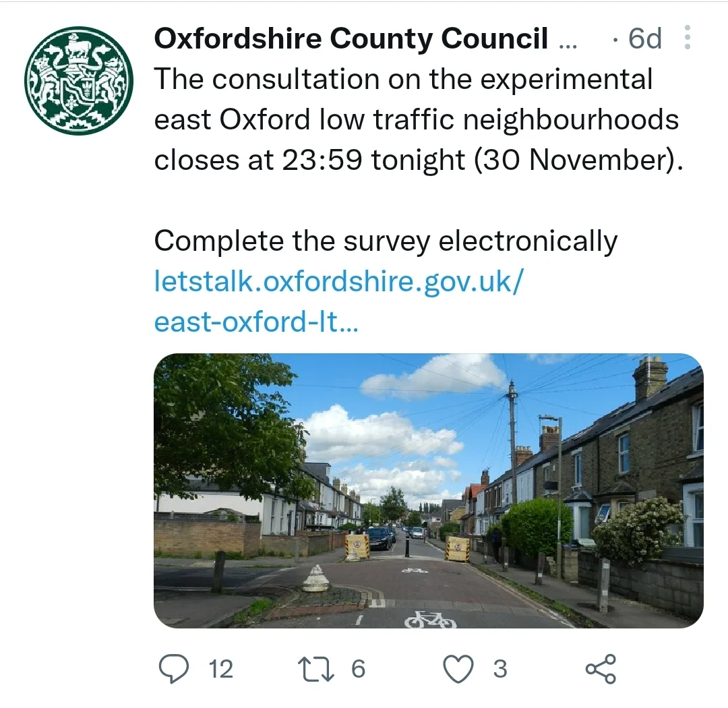Open the letstalk.oxfordshire.gov.uk survey link

click(x=338, y=281)
